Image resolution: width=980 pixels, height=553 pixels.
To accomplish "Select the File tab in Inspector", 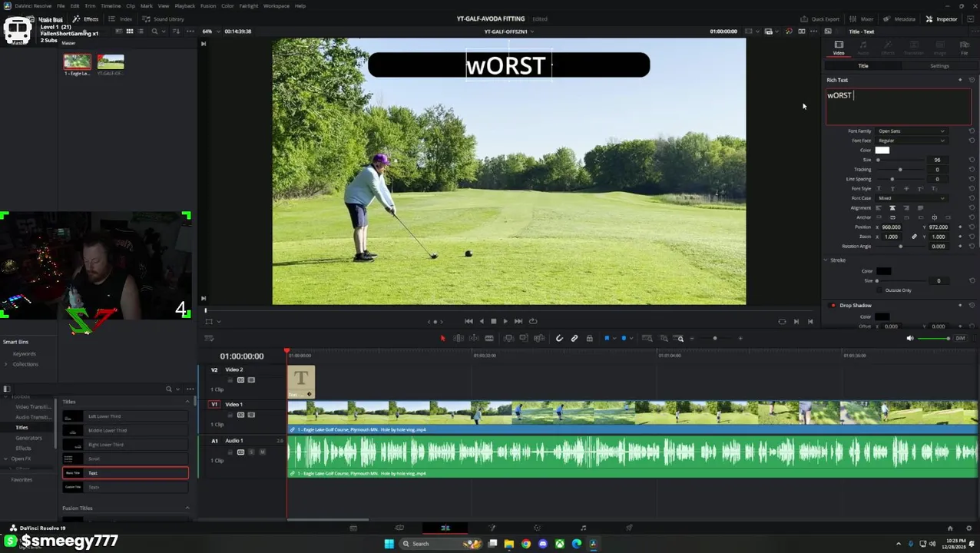I will (965, 48).
